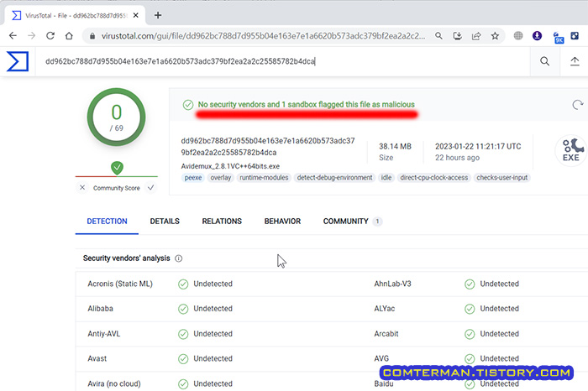The height and width of the screenshot is (391, 588).
Task: Click the No security vendors flagged message
Action: click(306, 105)
